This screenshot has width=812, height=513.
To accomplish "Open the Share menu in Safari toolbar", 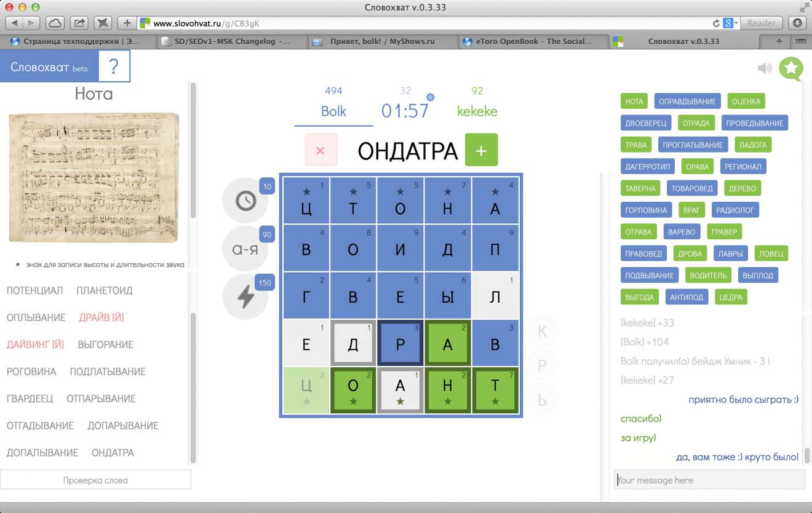I will pyautogui.click(x=79, y=23).
